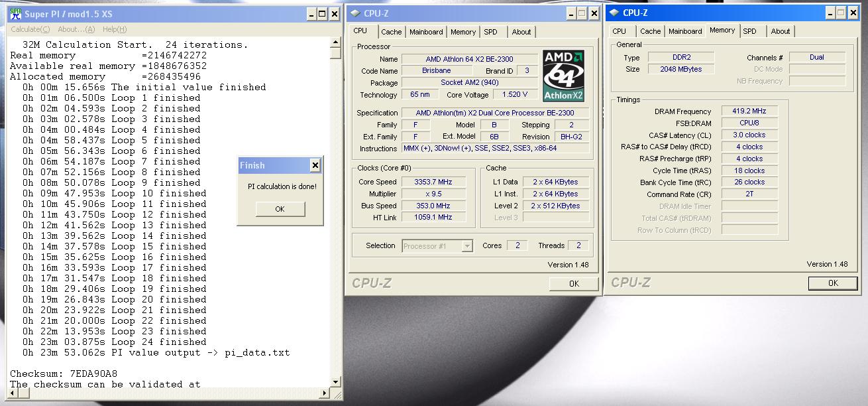Click the DRAM Frequency value 419.2 MHz

(x=749, y=111)
